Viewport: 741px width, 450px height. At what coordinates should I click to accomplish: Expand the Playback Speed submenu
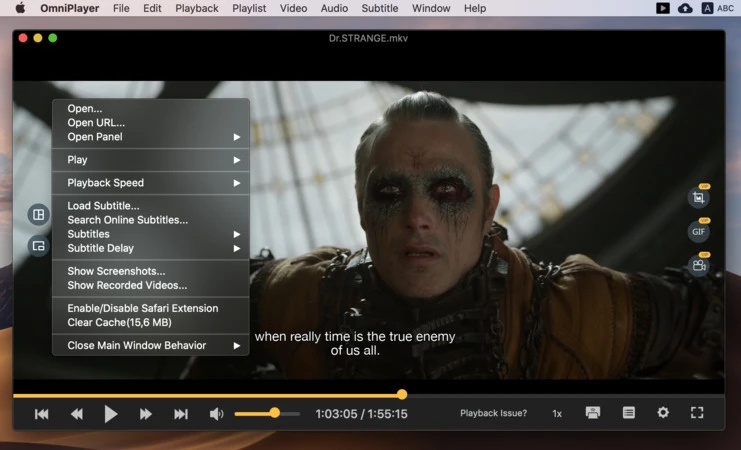coord(150,183)
